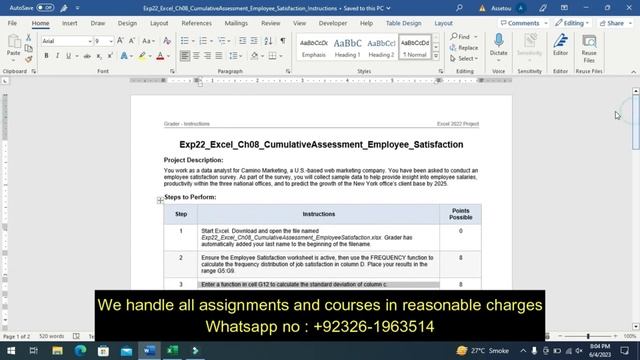Open search in title bar
The width and height of the screenshot is (640, 360).
pyautogui.click(x=459, y=8)
